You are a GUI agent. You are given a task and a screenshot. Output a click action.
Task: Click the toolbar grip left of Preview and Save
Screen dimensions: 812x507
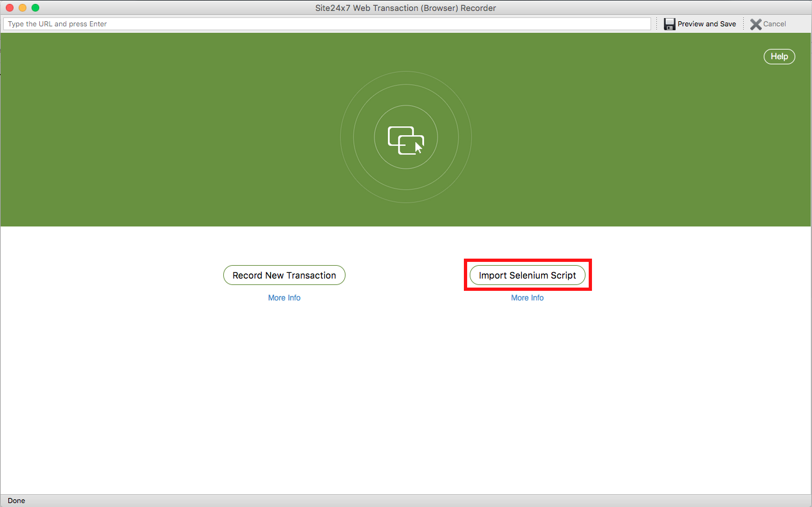(657, 24)
